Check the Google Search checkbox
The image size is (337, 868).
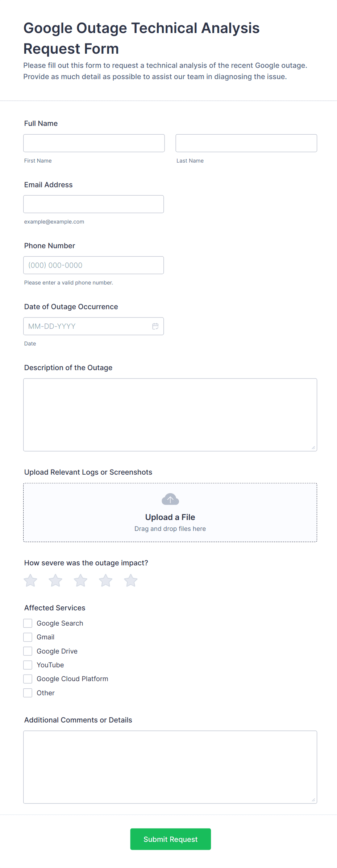[28, 623]
